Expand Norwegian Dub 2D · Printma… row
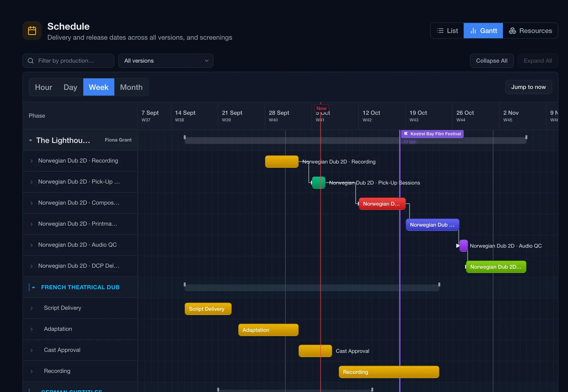This screenshot has height=392, width=568. [x=32, y=224]
